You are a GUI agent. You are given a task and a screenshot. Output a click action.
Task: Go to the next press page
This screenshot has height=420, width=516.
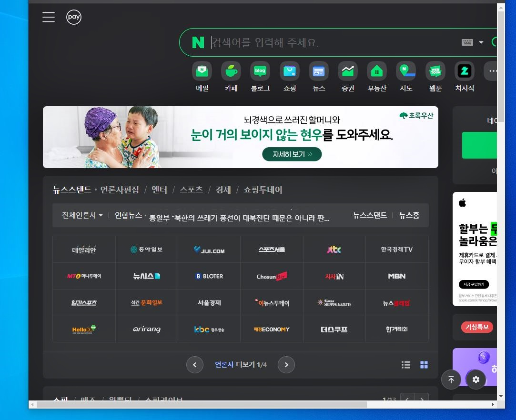coord(286,365)
